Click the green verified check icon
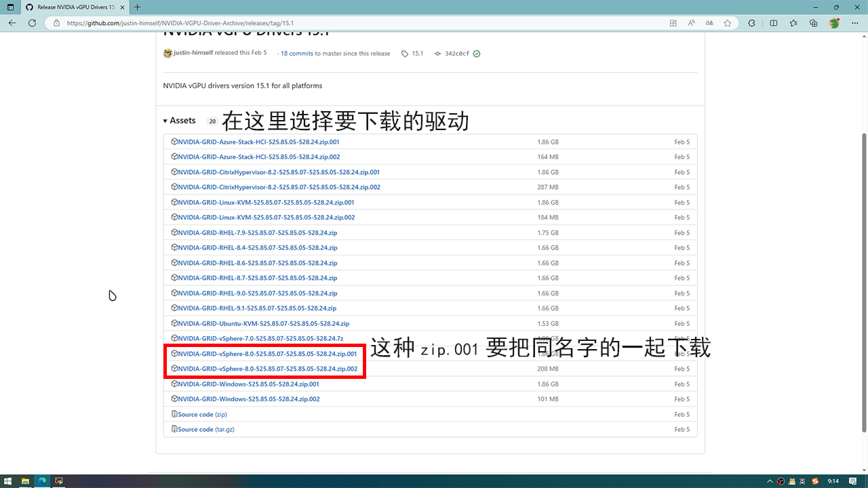The width and height of the screenshot is (868, 488). (x=477, y=54)
